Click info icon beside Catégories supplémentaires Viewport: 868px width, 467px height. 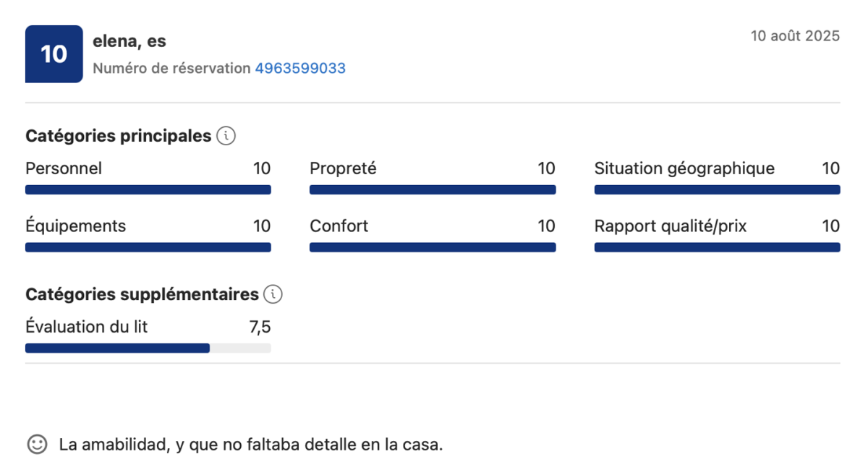(273, 294)
